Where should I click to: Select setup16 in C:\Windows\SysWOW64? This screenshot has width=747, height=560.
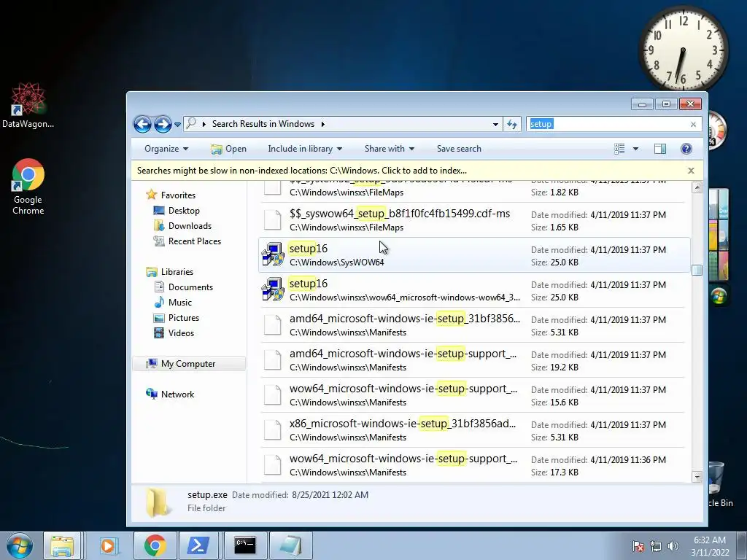[x=474, y=255]
